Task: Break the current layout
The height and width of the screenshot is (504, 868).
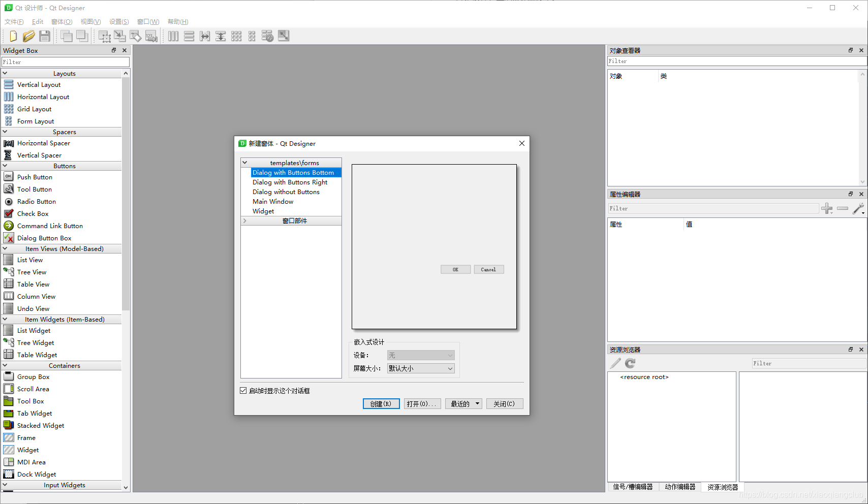Action: (267, 36)
